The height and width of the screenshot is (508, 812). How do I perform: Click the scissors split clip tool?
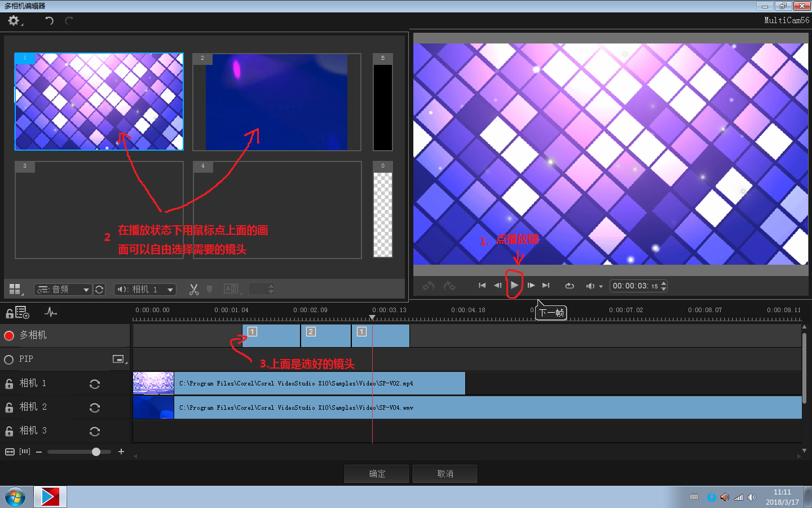194,290
